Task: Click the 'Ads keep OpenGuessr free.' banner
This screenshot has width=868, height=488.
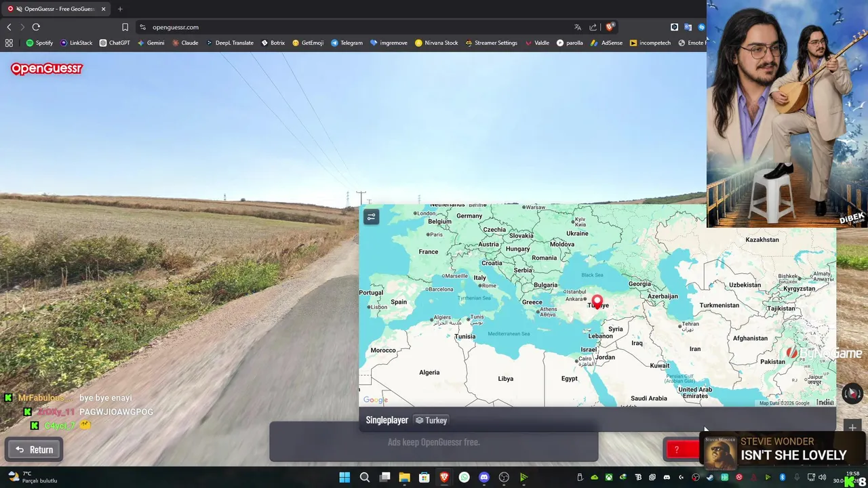Action: click(x=434, y=442)
